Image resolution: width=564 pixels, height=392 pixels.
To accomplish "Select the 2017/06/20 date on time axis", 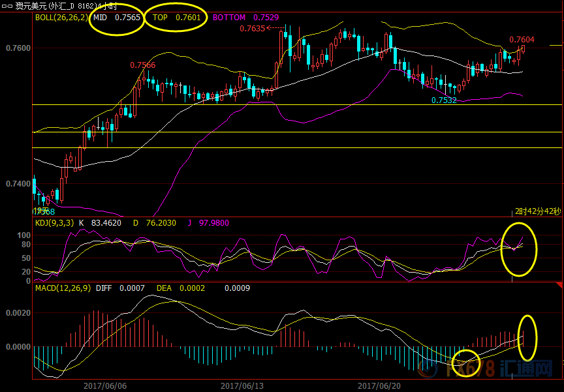I will coord(380,385).
